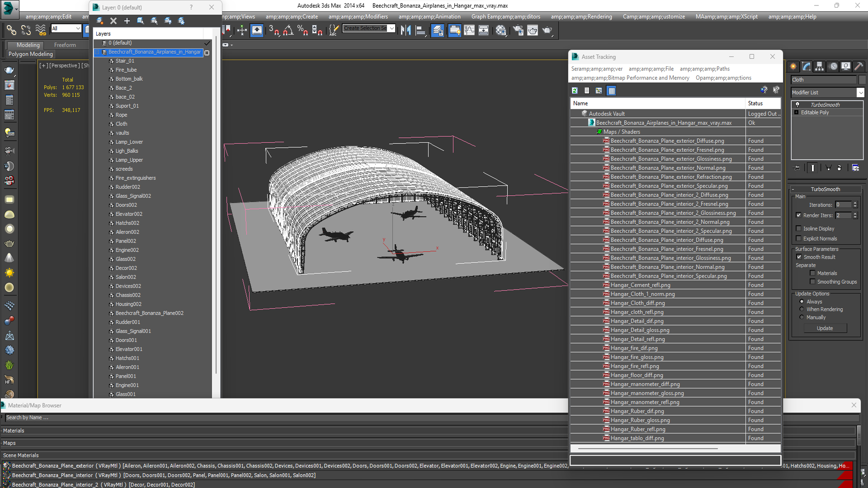Toggle Render Iters checkbox

click(798, 215)
